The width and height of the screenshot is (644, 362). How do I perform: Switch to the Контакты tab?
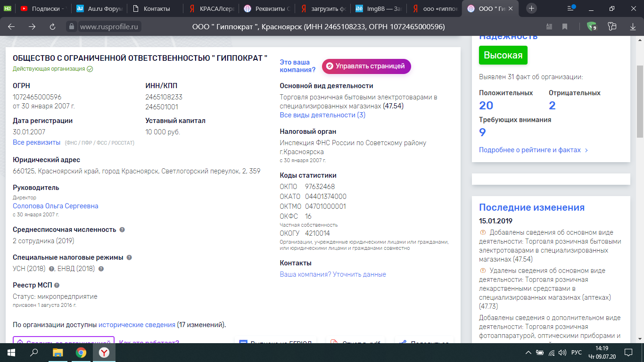pos(156,8)
